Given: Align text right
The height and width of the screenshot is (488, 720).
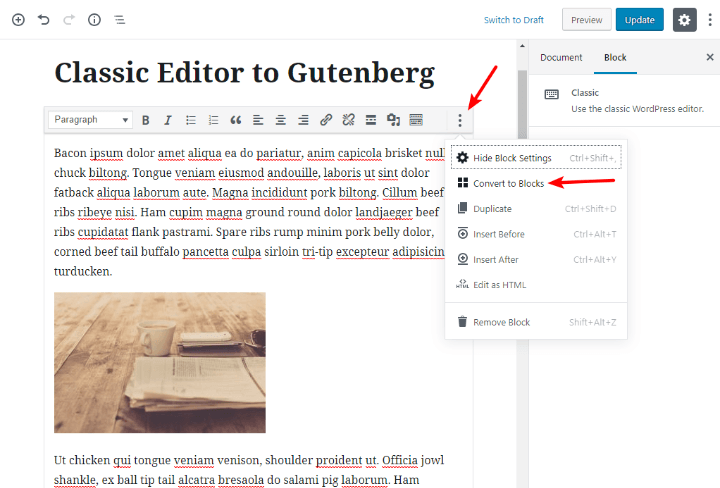Looking at the screenshot, I should click(x=303, y=120).
